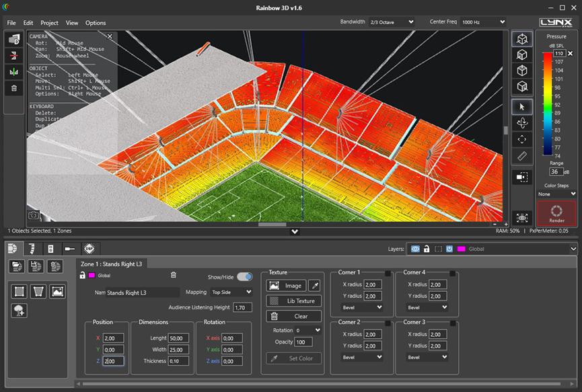
Task: Select the add tree object icon
Action: pyautogui.click(x=19, y=309)
